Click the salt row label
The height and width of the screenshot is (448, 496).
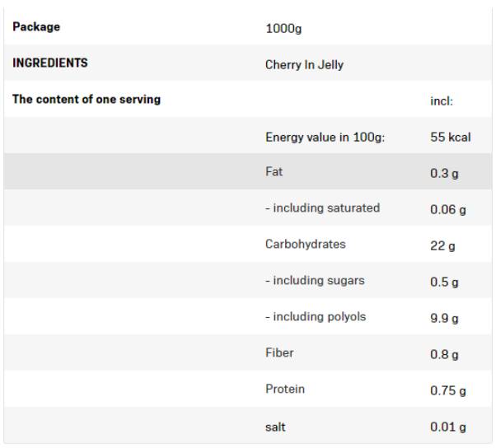coord(276,426)
